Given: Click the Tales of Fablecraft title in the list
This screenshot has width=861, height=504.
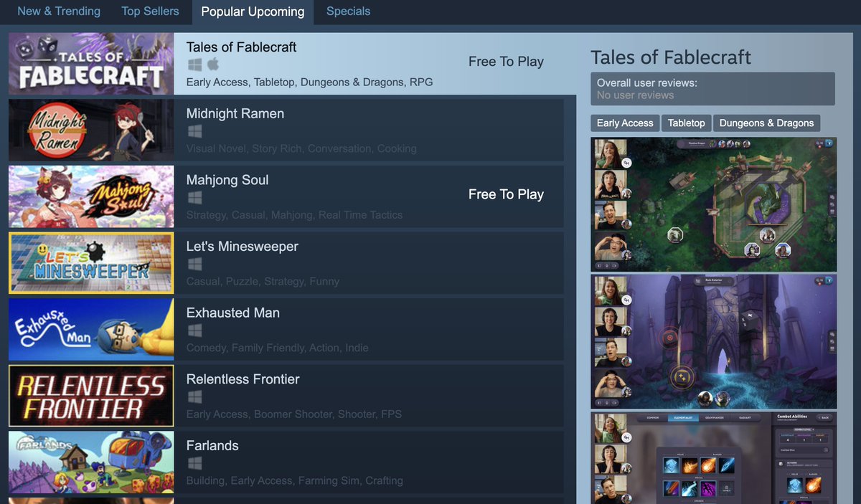Looking at the screenshot, I should [x=241, y=47].
